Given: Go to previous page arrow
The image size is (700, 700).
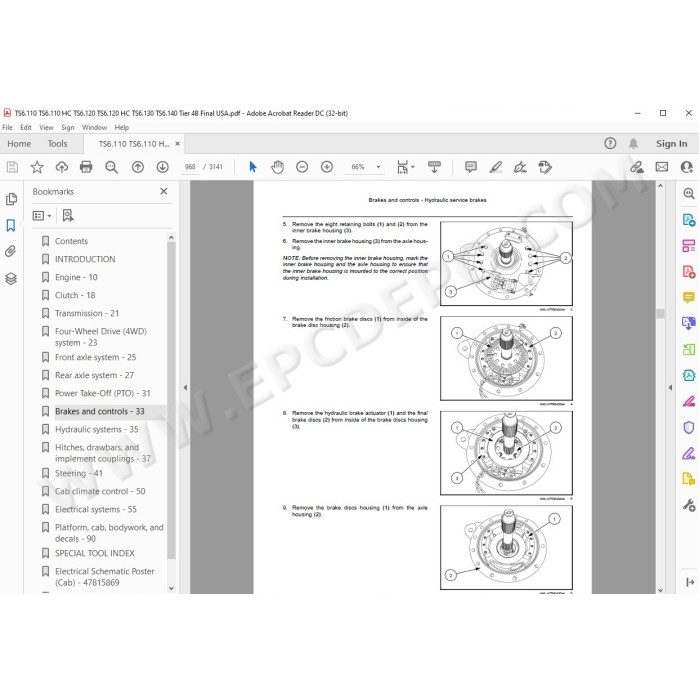Looking at the screenshot, I should (x=138, y=167).
